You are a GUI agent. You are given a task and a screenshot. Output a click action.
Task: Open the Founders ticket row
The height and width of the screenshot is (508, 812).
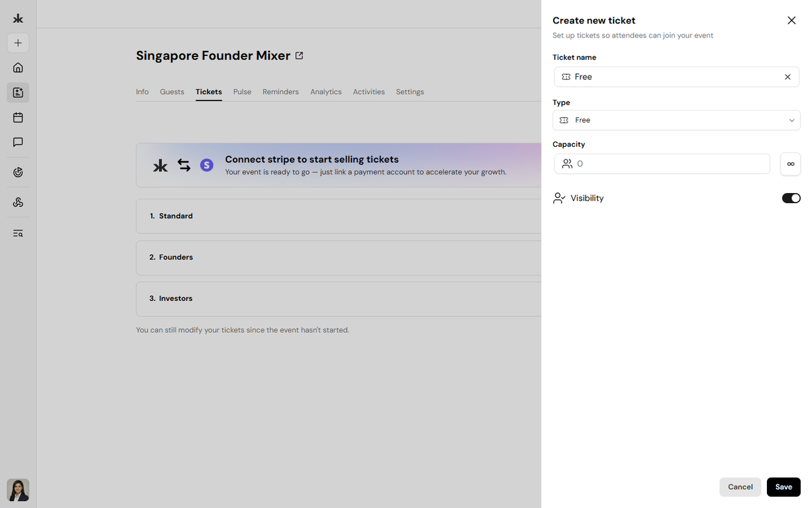[339, 257]
